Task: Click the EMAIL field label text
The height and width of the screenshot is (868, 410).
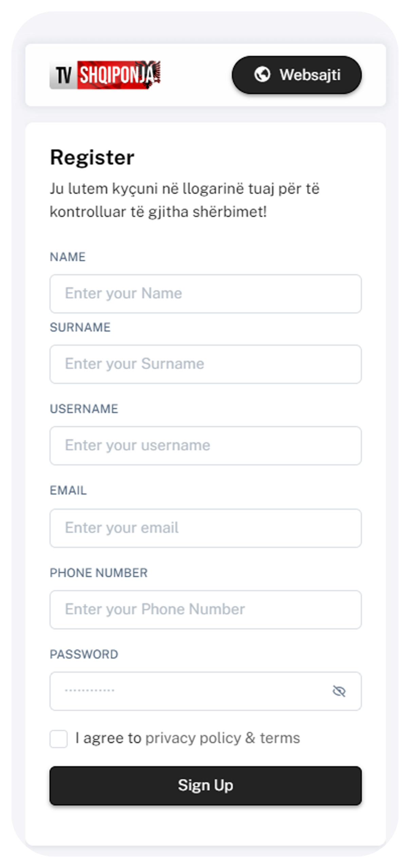Action: [68, 491]
